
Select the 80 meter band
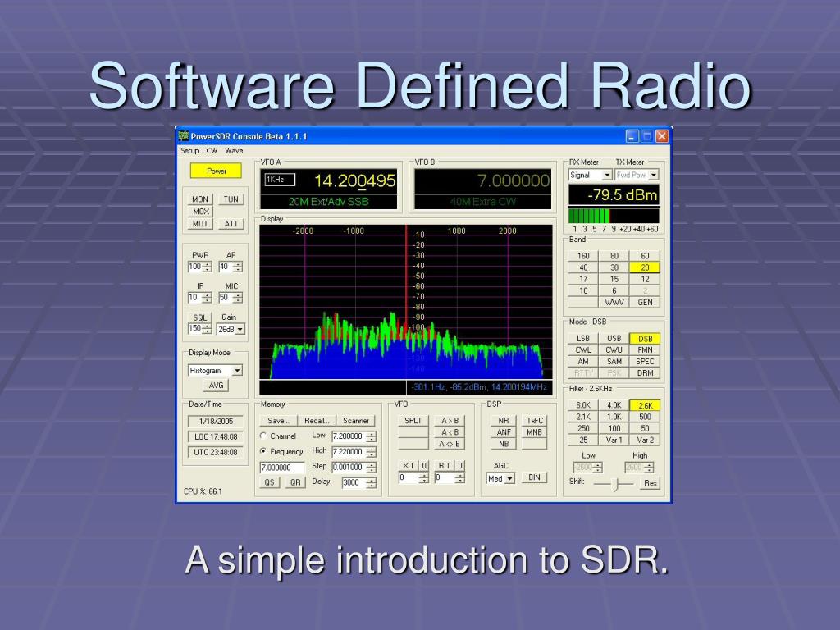point(614,256)
